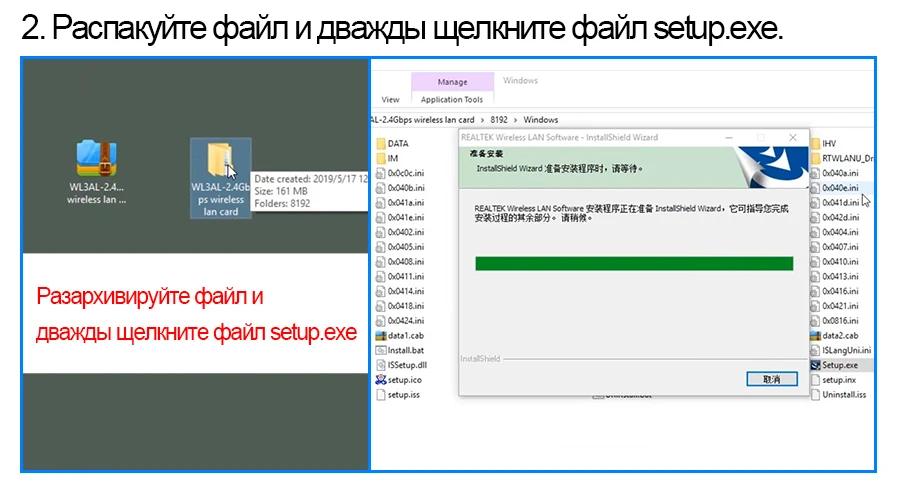
Task: Select the 0x0421.ini file
Action: point(835,306)
